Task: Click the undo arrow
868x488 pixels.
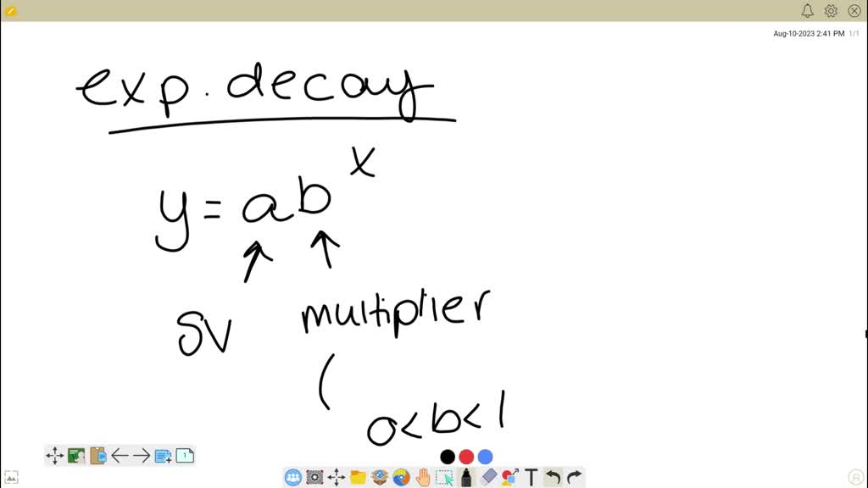Action: click(x=552, y=477)
